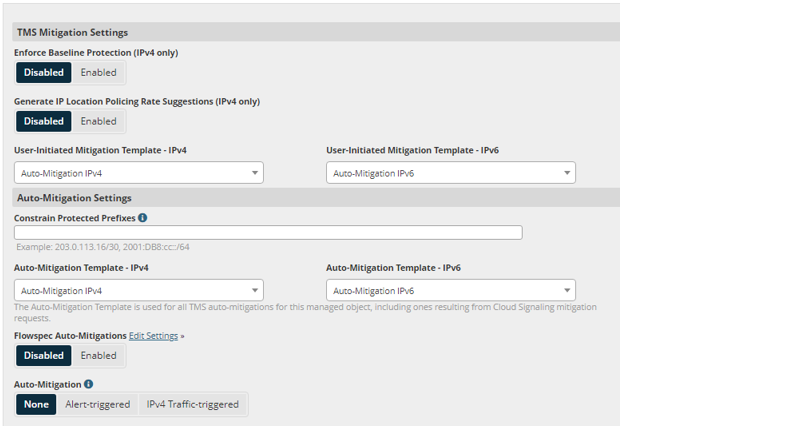
Task: Click the Auto-Mitigation Settings section header
Action: pos(74,198)
